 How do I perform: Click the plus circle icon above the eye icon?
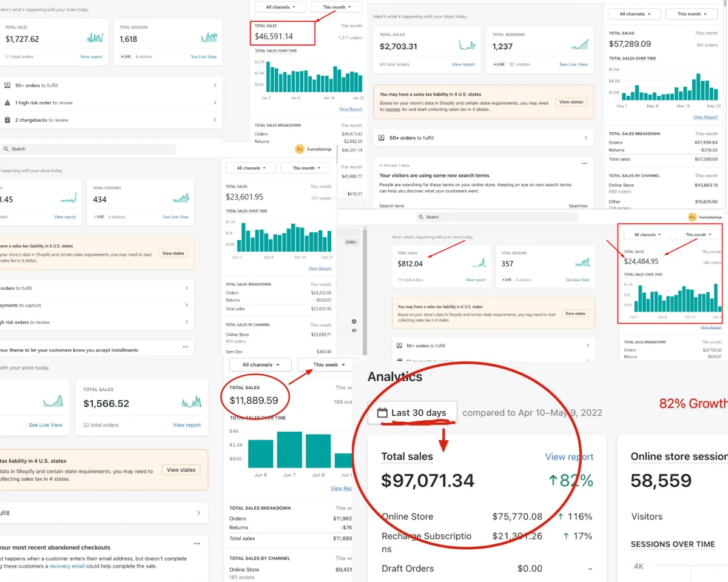[x=354, y=321]
